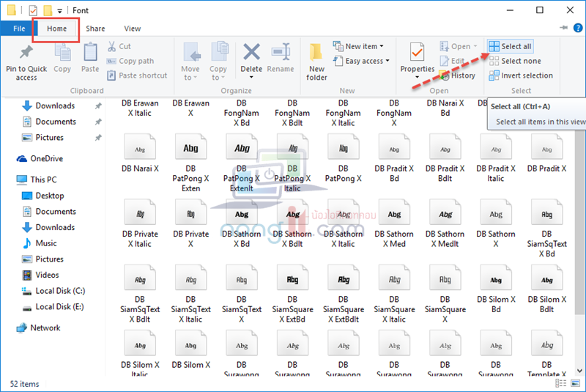Image resolution: width=586 pixels, height=392 pixels.
Task: Expand the Easy access dropdown
Action: click(x=361, y=61)
